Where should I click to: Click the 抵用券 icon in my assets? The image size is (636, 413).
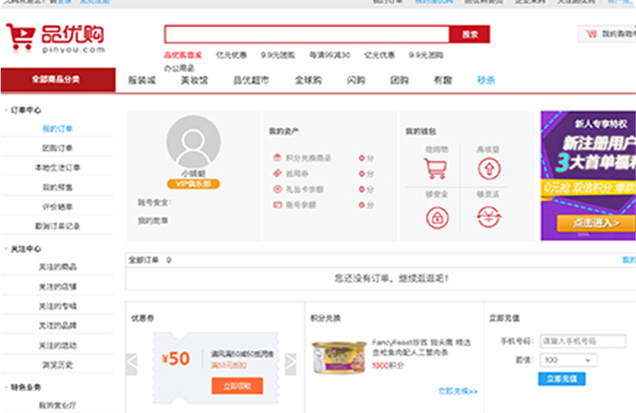click(276, 173)
